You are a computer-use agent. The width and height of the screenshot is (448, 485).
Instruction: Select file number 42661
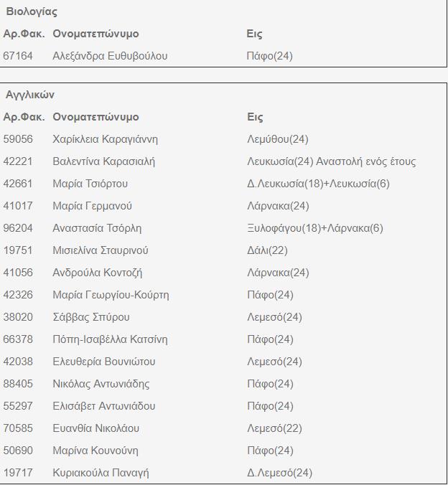pos(18,184)
